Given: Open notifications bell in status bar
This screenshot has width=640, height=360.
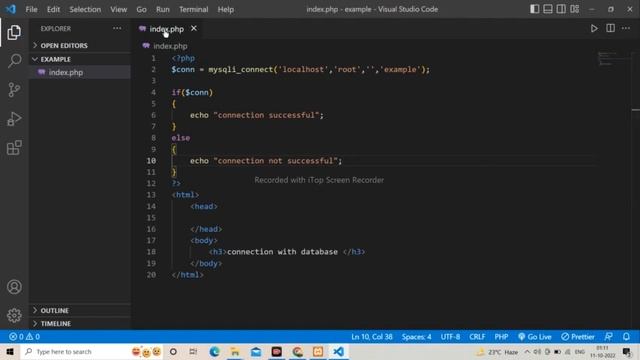Looking at the screenshot, I should click(626, 337).
